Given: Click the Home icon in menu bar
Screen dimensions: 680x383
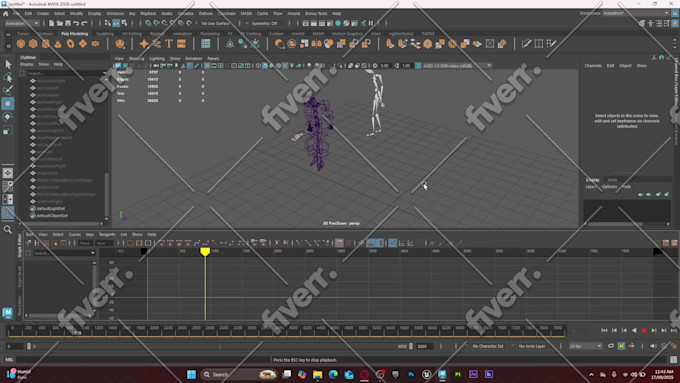Looking at the screenshot, I should click(x=6, y=13).
